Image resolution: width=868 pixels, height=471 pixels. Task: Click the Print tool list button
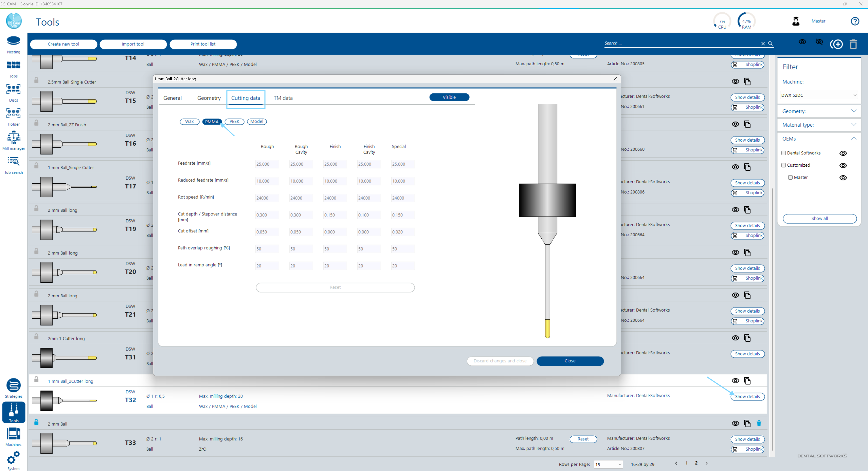[x=203, y=44]
